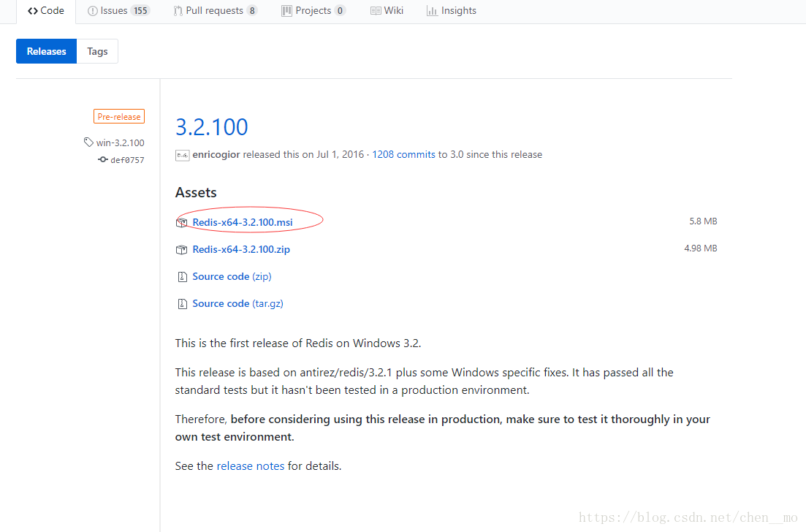806x532 pixels.
Task: Click the package icon beside Redis-x64-3.2.100.msi
Action: tap(181, 223)
